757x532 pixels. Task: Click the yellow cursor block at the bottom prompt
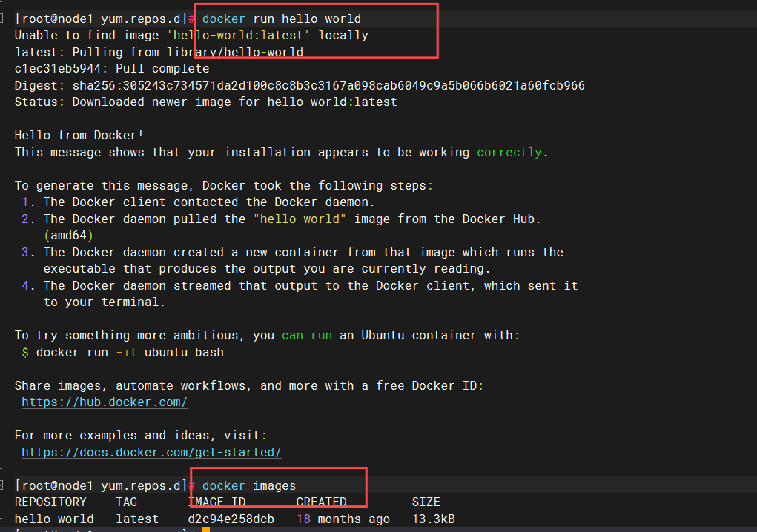[x=206, y=529]
